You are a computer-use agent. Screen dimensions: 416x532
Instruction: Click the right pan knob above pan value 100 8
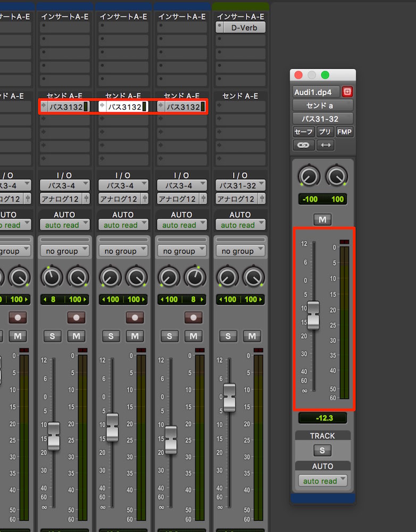195,277
